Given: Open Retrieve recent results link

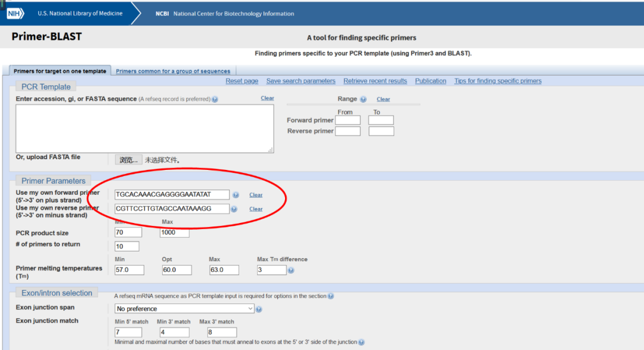Looking at the screenshot, I should [x=375, y=81].
